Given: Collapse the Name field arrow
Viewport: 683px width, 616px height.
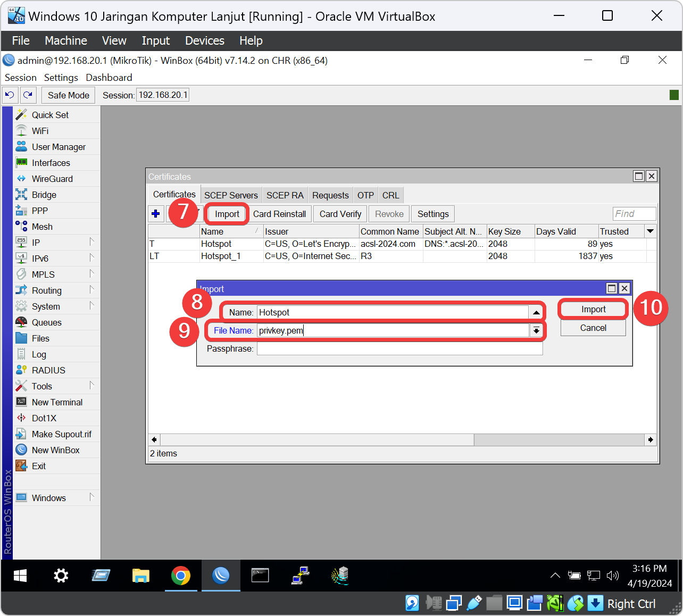Looking at the screenshot, I should (536, 312).
